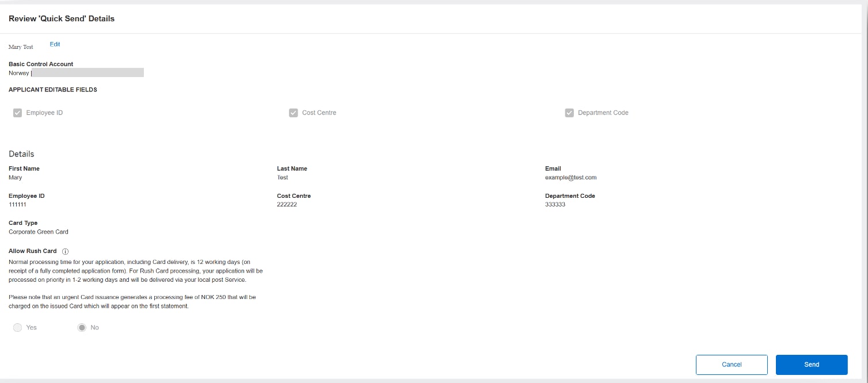Click the Allow Rush Card info icon
Screen dimensions: 868x383
pyautogui.click(x=65, y=251)
